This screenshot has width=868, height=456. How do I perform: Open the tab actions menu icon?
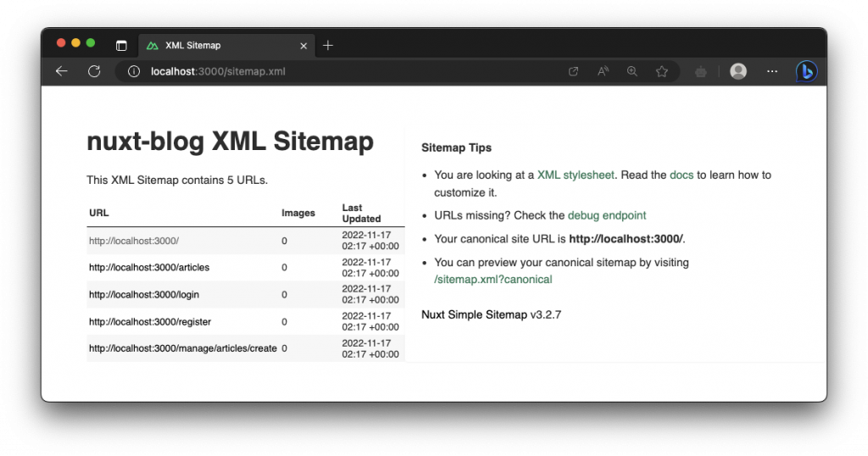click(121, 46)
